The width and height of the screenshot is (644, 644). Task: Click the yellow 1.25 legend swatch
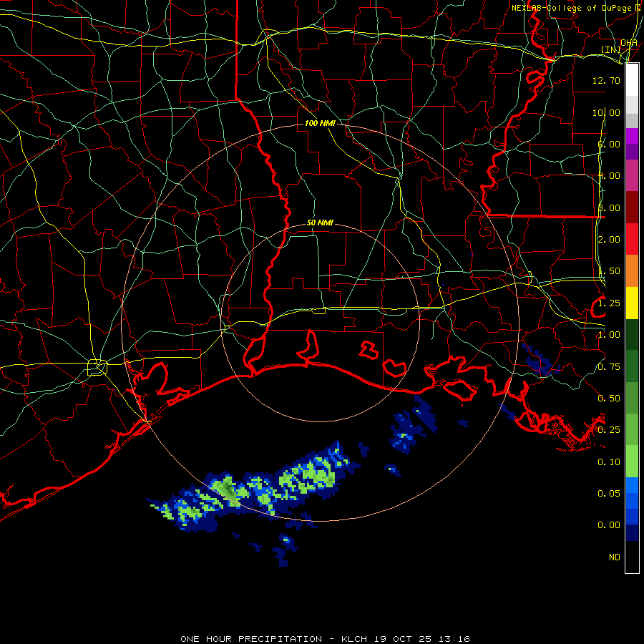click(x=632, y=303)
